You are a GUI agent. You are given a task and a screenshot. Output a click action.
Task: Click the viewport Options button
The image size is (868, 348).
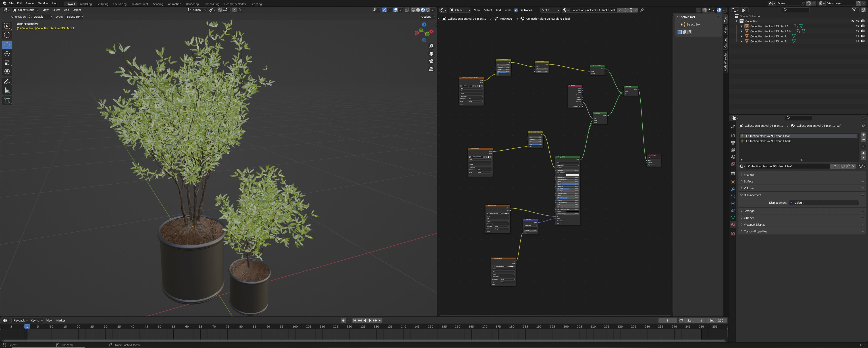(x=427, y=16)
